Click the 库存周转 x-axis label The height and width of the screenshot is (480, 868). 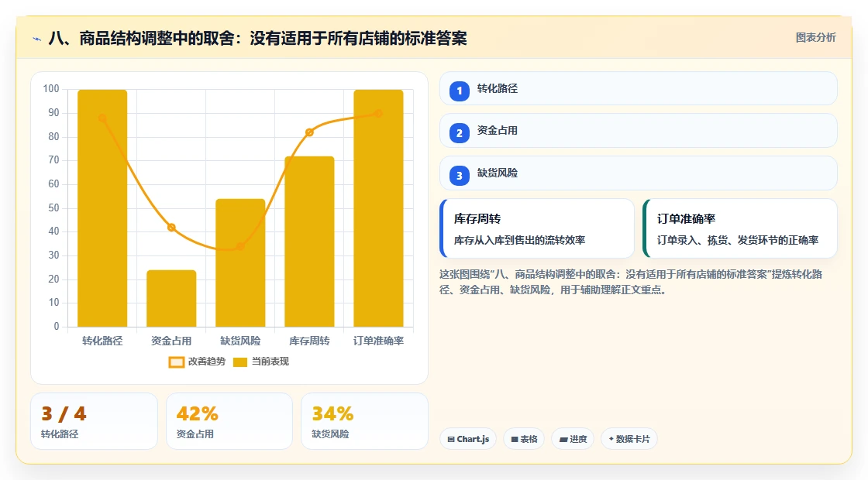[x=309, y=341]
